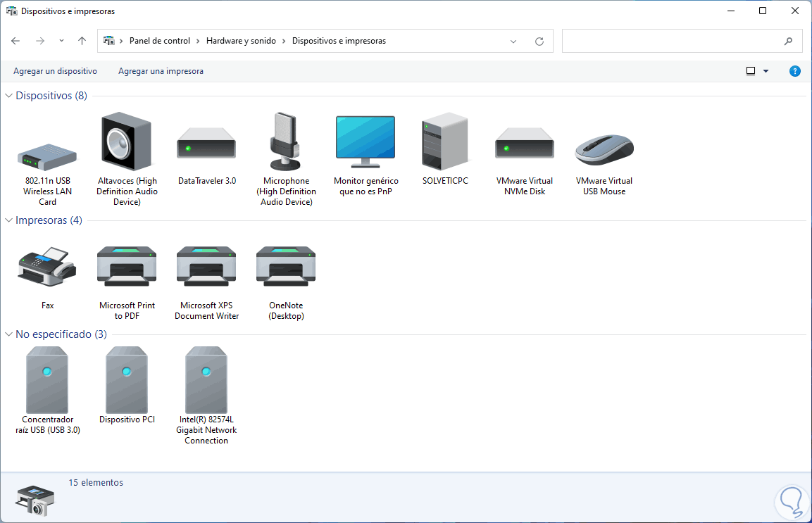Select the Fax printer icon
The height and width of the screenshot is (523, 812).
click(47, 267)
